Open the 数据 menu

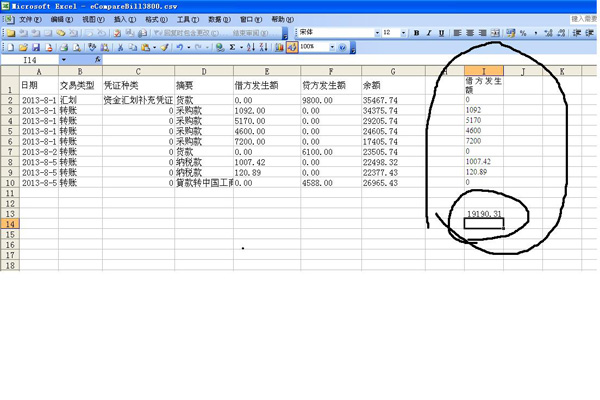click(218, 19)
